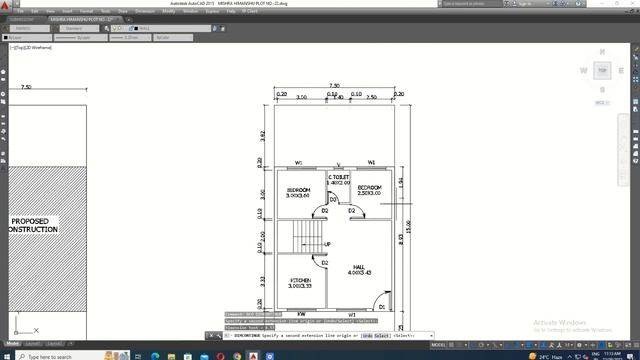Image resolution: width=640 pixels, height=360 pixels.
Task: Toggle Polar Tracking in the status bar
Action: point(481,345)
